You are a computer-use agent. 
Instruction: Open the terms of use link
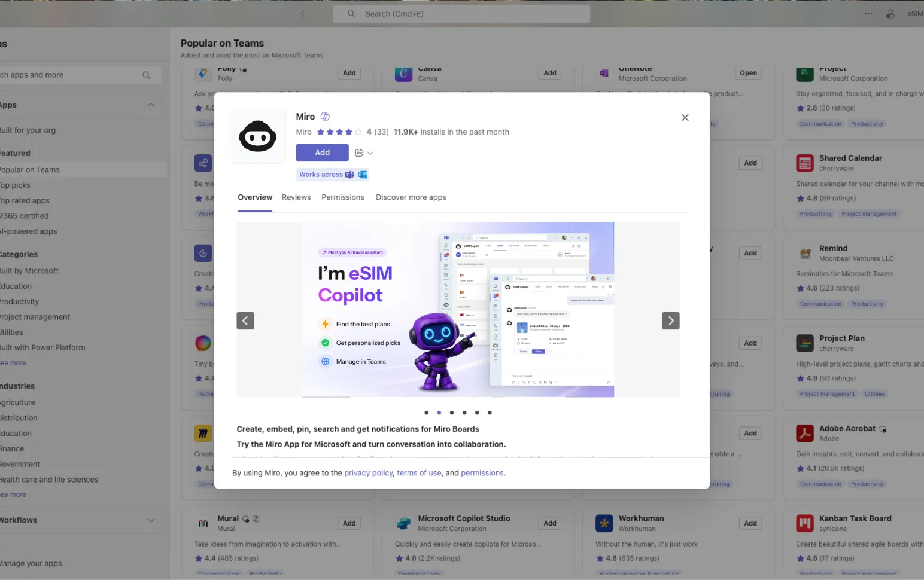(x=419, y=473)
